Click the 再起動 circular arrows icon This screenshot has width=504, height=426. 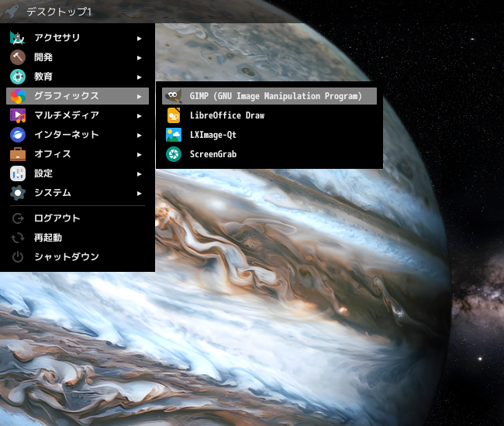[x=18, y=238]
